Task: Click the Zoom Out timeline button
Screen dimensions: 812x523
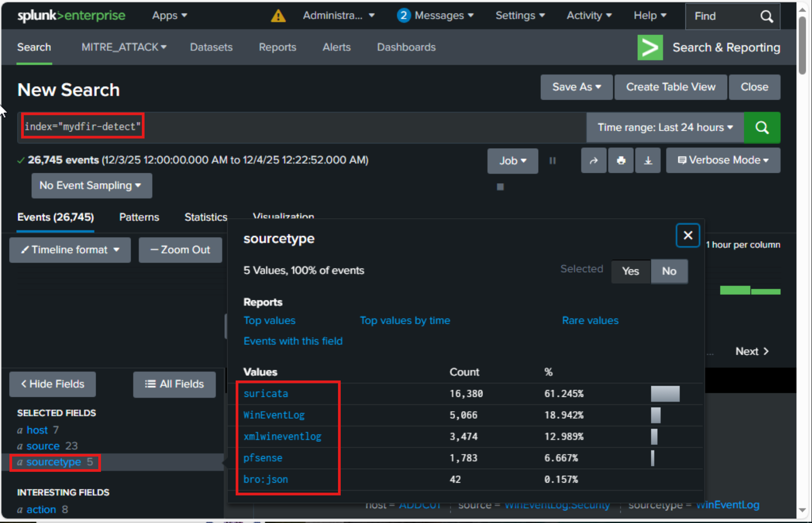Action: (180, 250)
